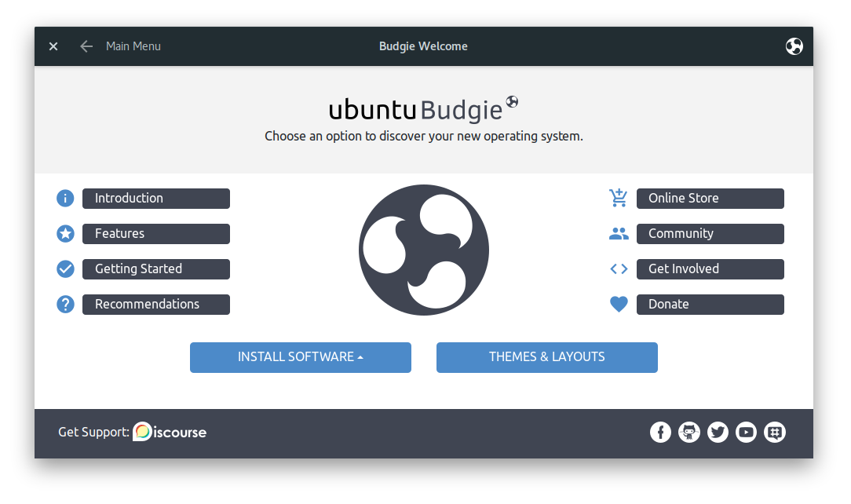
Task: Open the Facebook social link icon
Action: tap(660, 433)
